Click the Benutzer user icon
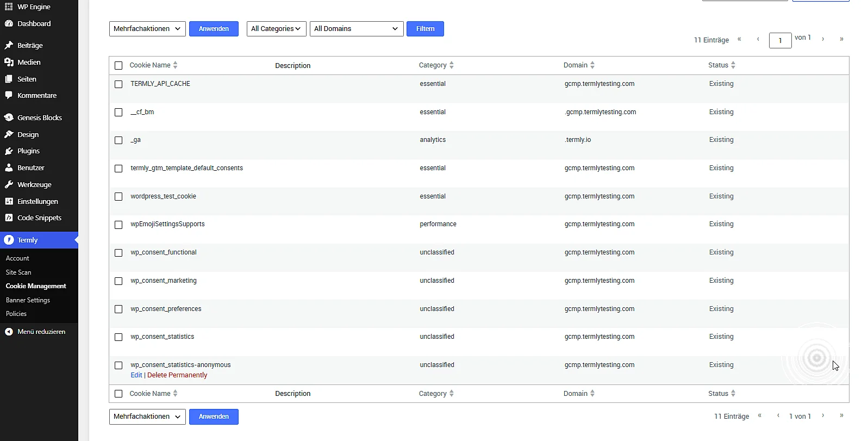Screen dimensions: 868x441 click(x=9, y=167)
